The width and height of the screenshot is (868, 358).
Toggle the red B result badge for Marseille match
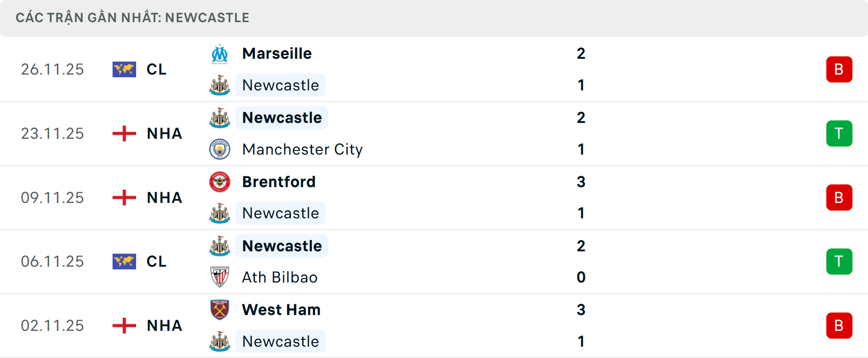839,69
